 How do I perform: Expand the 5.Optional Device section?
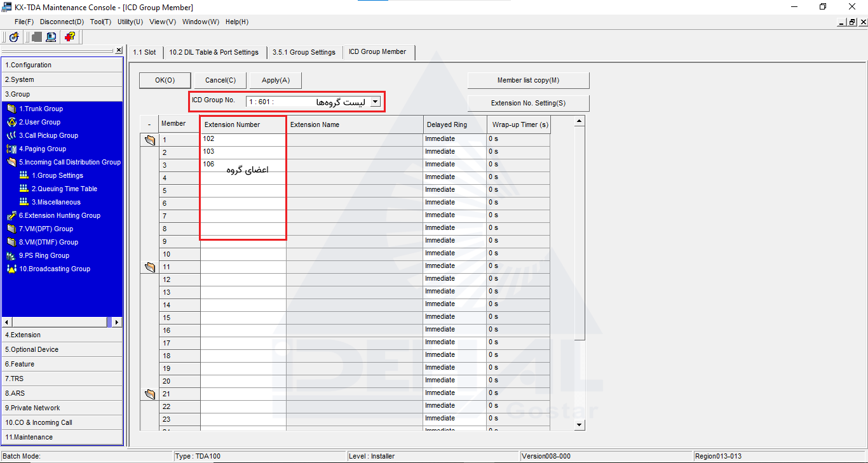[x=62, y=349]
